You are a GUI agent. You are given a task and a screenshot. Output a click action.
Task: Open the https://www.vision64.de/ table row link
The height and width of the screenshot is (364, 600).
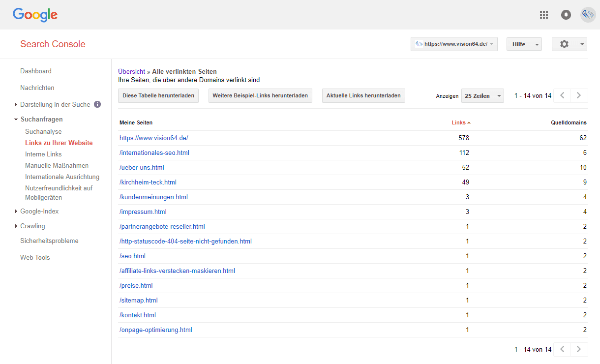click(154, 138)
